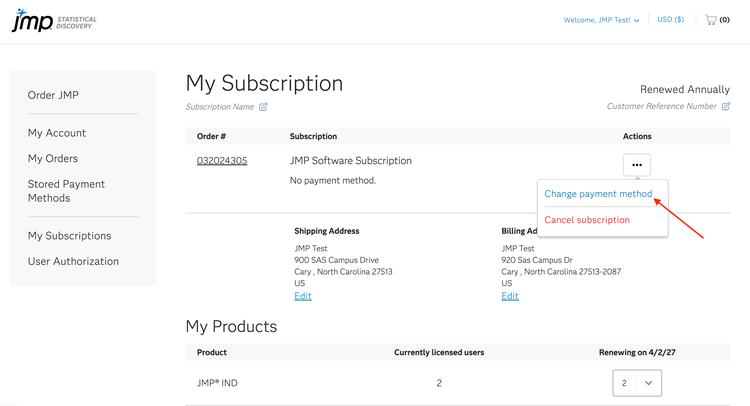Click the Renewed Annually text
750x406 pixels.
[685, 89]
